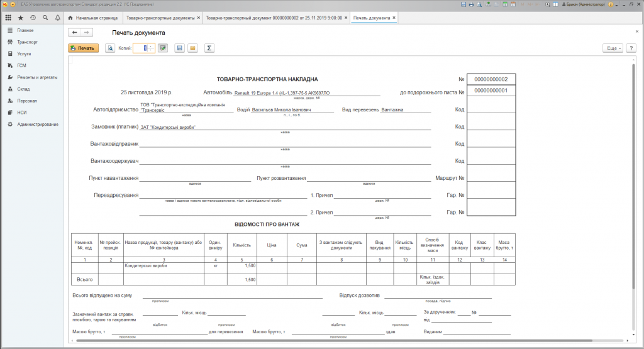Open the search magnifier in top panel
The height and width of the screenshot is (349, 644).
click(x=45, y=18)
